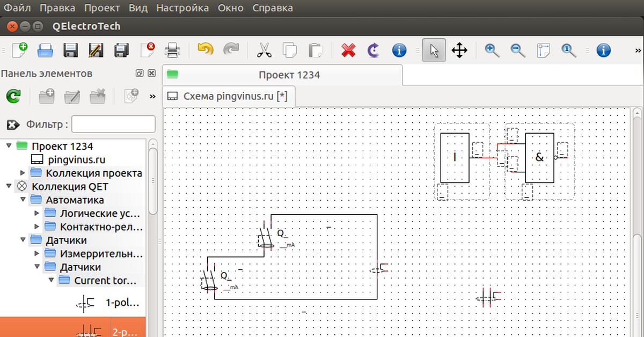Rotate selection with the purple arrow icon
The image size is (644, 337).
tap(374, 50)
